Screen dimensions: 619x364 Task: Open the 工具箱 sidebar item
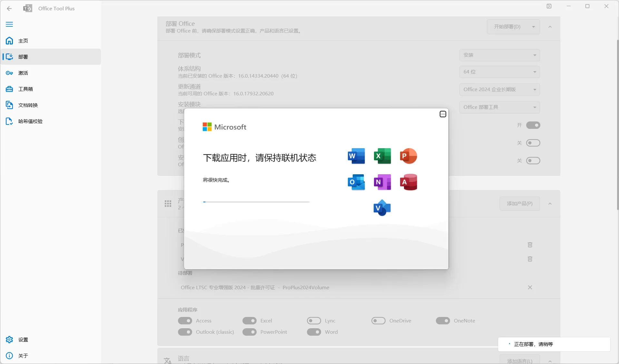[x=25, y=89]
